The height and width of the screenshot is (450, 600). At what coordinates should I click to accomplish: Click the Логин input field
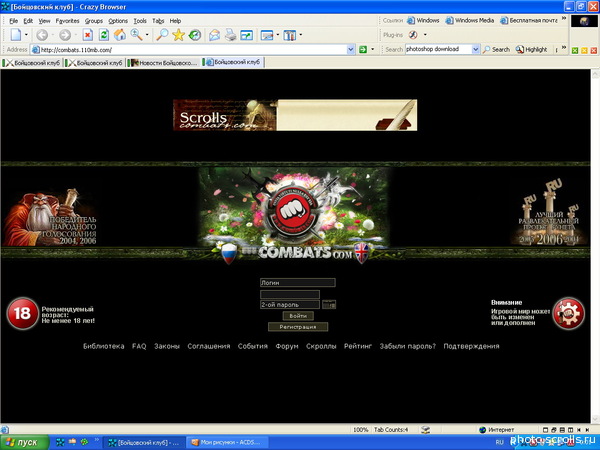(x=298, y=283)
